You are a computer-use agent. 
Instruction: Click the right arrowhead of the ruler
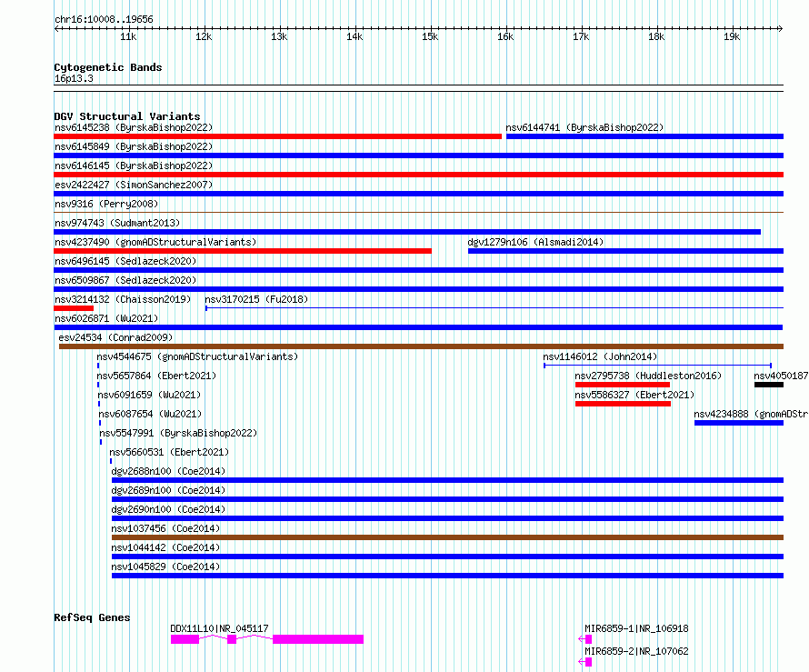[781, 29]
